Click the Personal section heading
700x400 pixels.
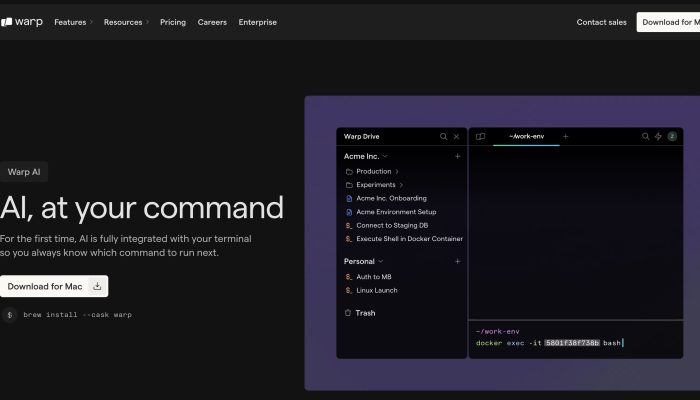pyautogui.click(x=359, y=261)
